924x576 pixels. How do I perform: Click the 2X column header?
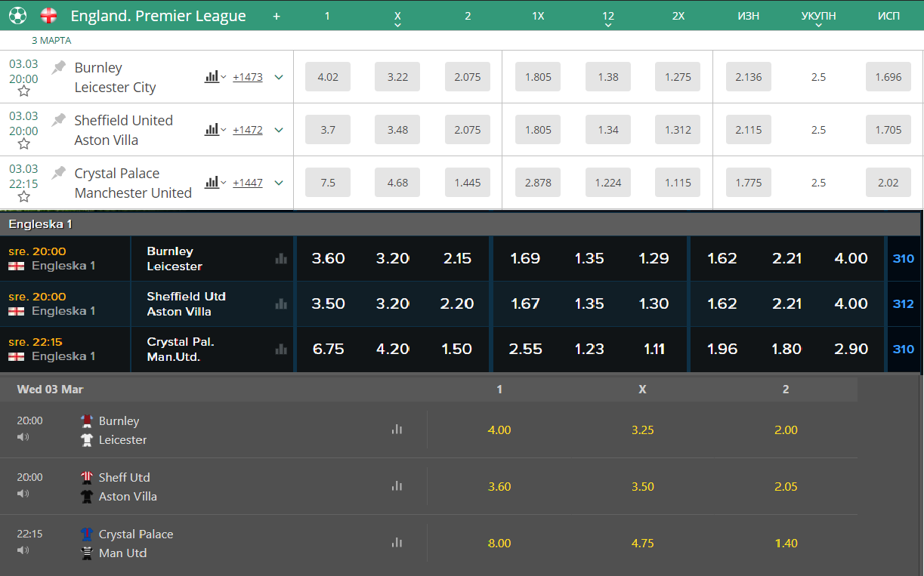[678, 16]
